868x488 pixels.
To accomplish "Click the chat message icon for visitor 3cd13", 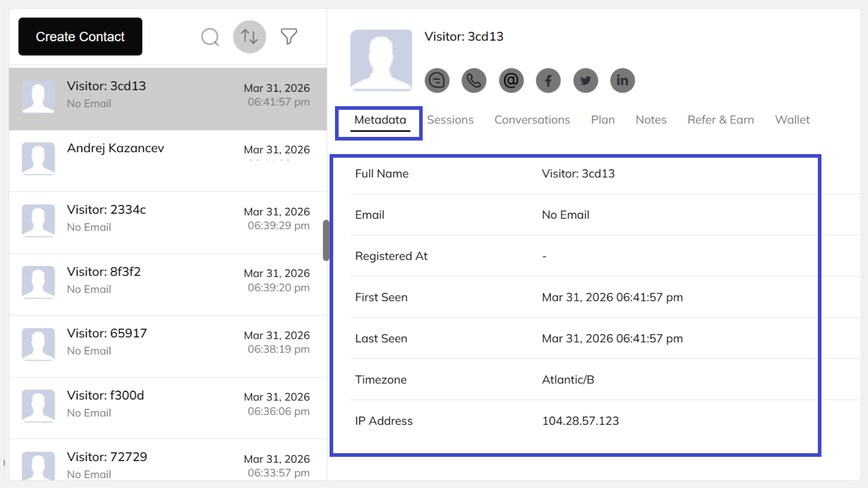I will [x=437, y=80].
